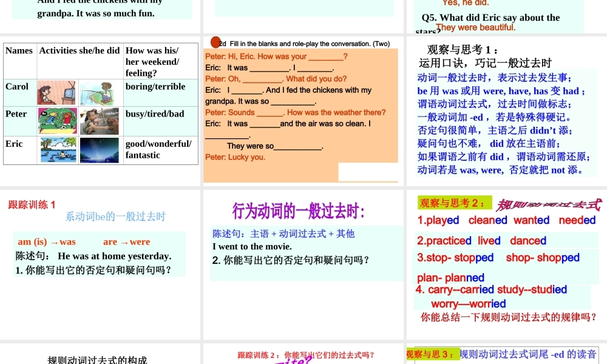607x364 pixels.
Task: Click the word '2.practiced'
Action: [x=444, y=241]
